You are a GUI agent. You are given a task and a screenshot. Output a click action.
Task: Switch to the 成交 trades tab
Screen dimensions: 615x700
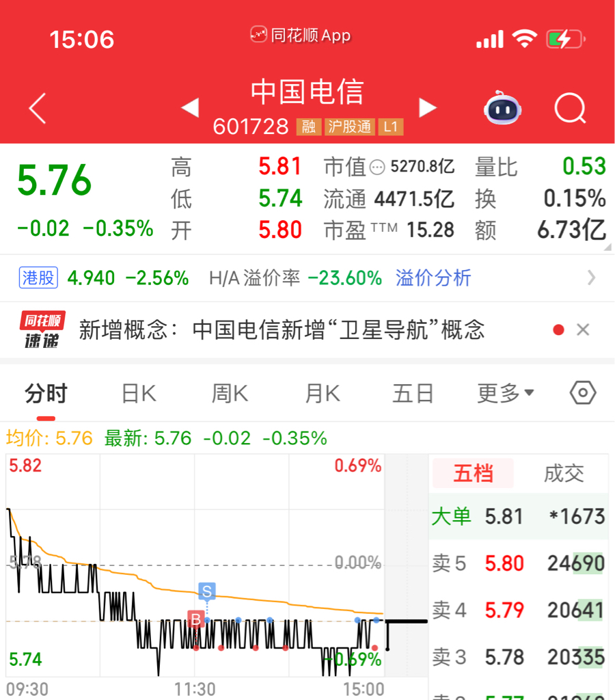click(564, 473)
